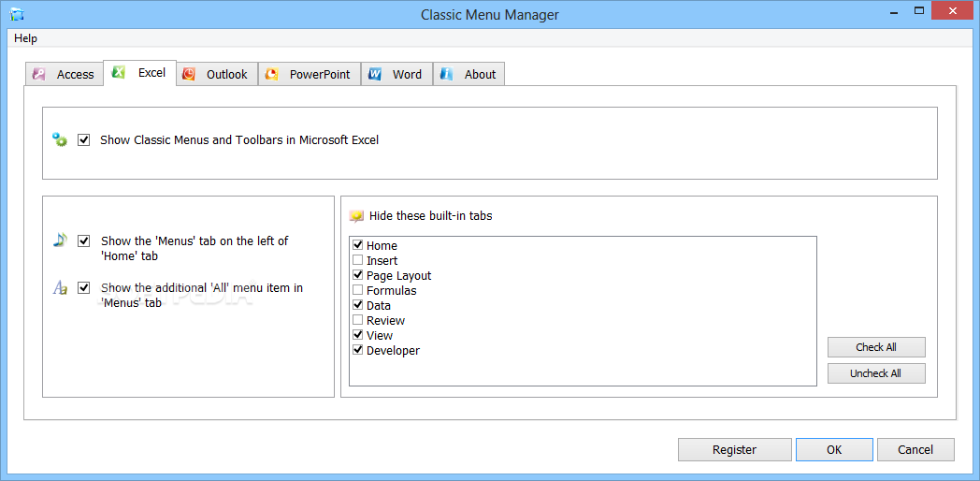This screenshot has width=980, height=481.
Task: Switch to the Outlook tab
Action: 217,74
